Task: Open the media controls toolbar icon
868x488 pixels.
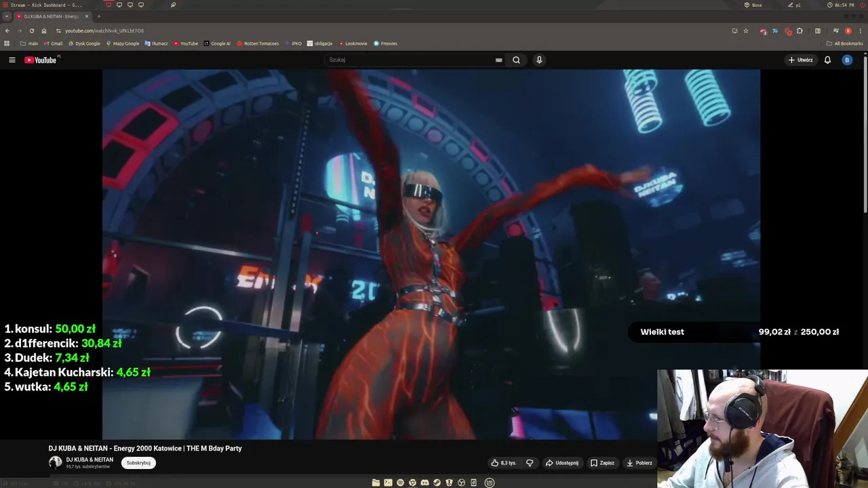Action: (x=836, y=30)
